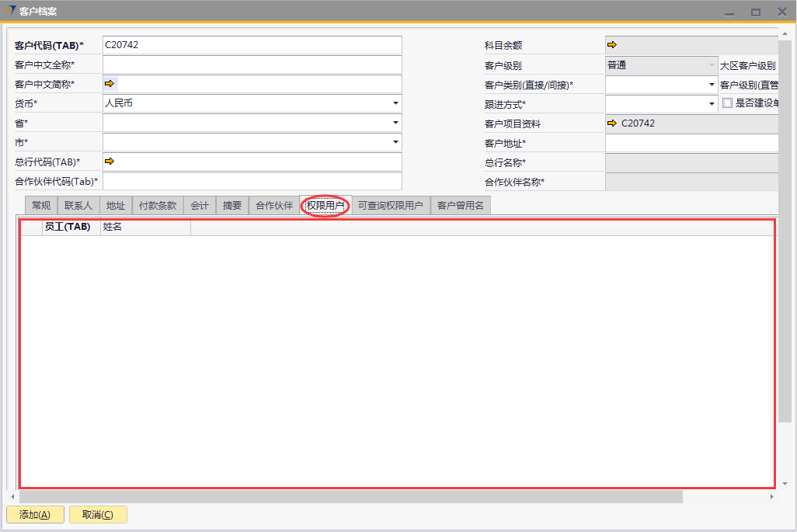Open the 省 dropdown list
The width and height of the screenshot is (797, 532).
tap(395, 123)
